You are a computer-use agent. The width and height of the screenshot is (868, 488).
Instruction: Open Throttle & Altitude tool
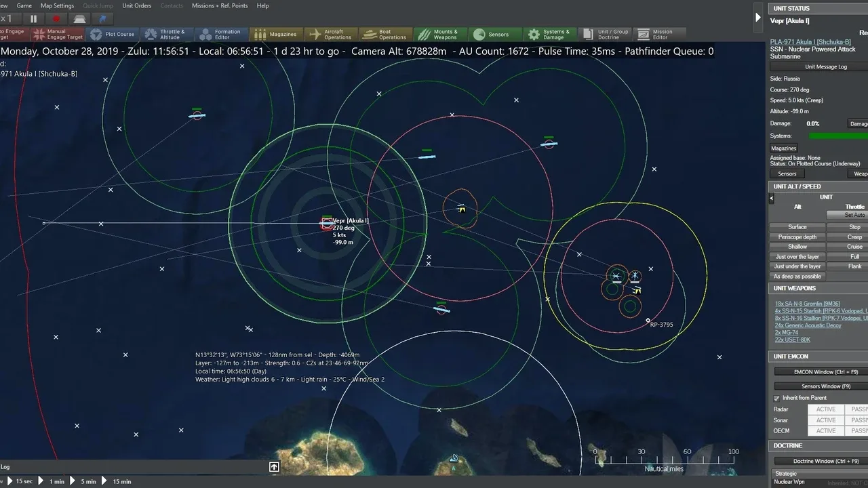click(x=165, y=35)
